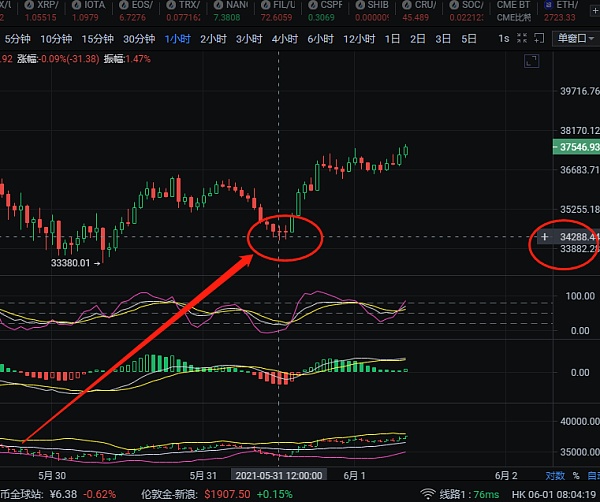Click the NANO coin icon

(x=218, y=5)
